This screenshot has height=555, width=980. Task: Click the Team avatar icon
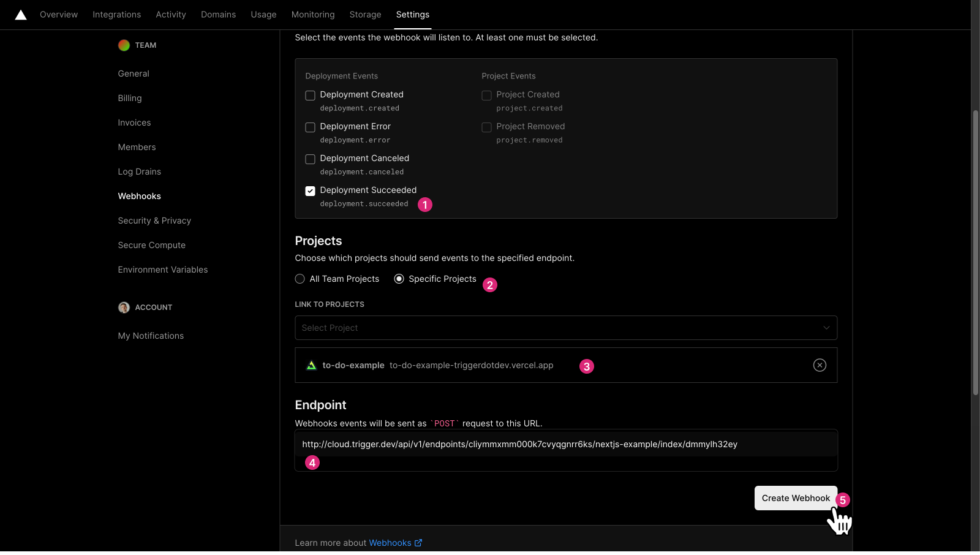(124, 45)
